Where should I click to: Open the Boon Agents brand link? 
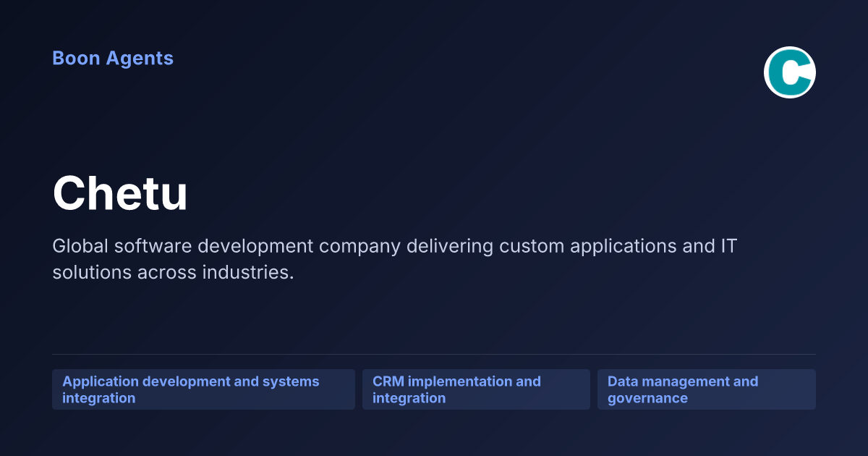coord(113,59)
